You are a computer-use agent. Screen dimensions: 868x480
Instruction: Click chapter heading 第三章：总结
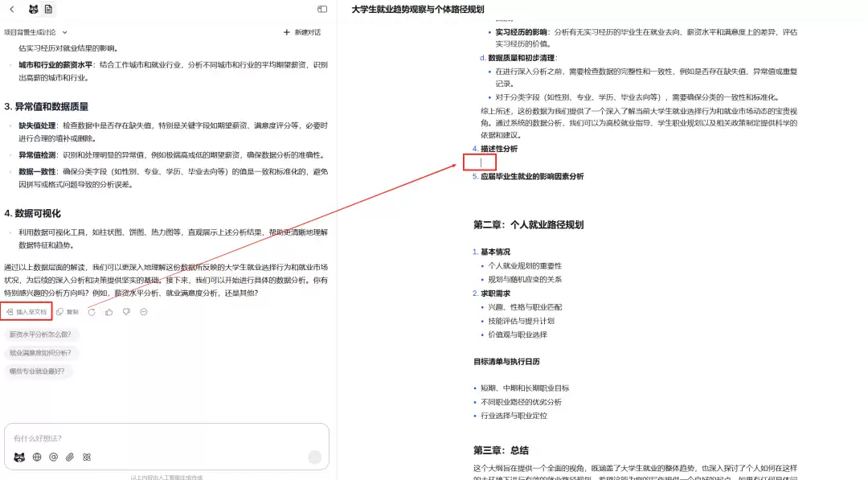pyautogui.click(x=501, y=450)
